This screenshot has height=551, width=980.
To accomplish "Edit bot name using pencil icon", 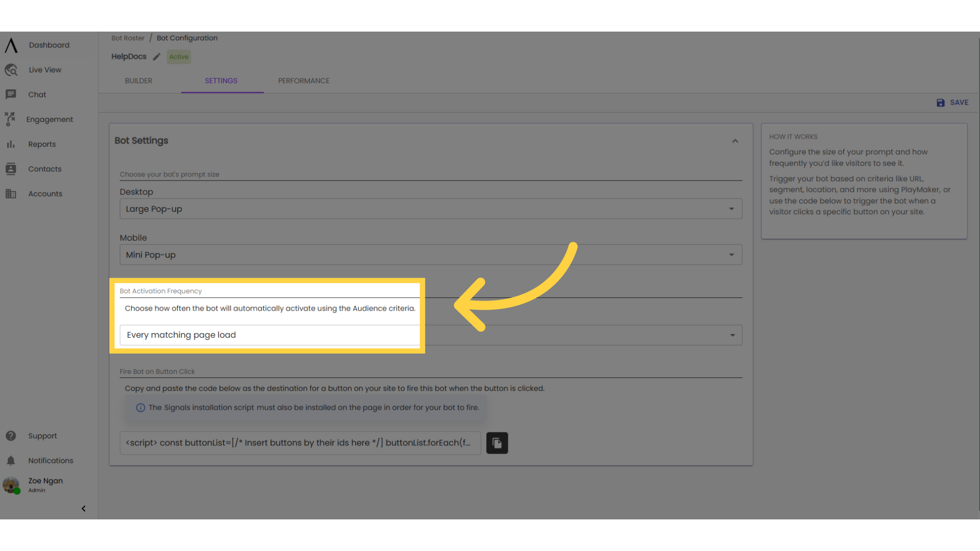I will [x=157, y=57].
